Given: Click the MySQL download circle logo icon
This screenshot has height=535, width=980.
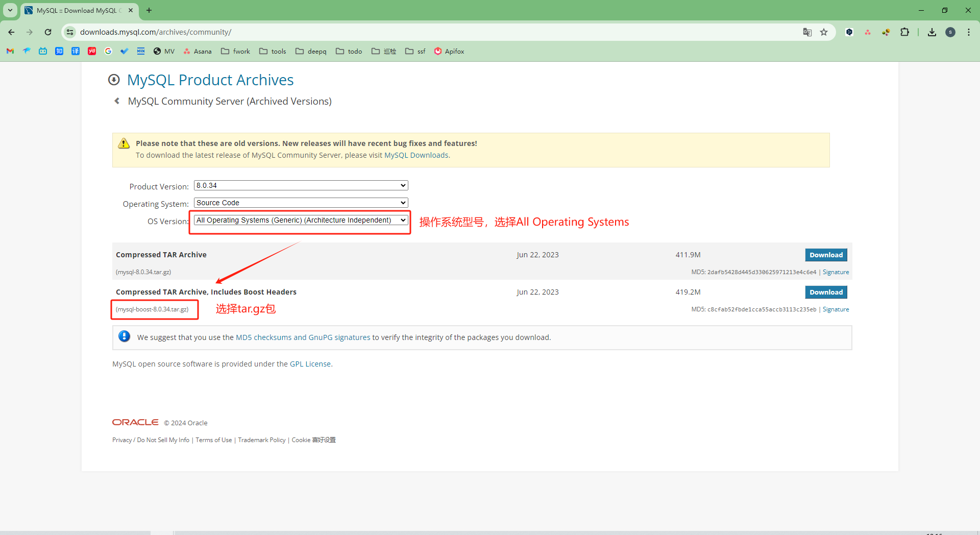Looking at the screenshot, I should (x=114, y=80).
